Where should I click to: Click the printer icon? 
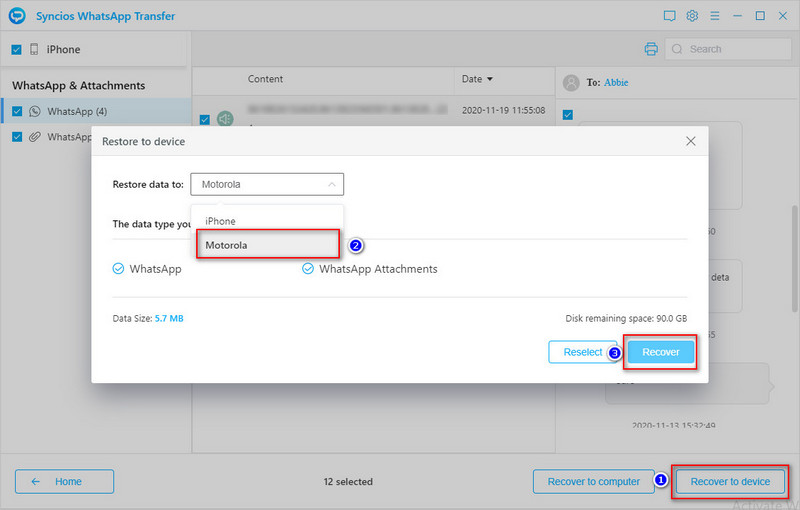[x=651, y=49]
